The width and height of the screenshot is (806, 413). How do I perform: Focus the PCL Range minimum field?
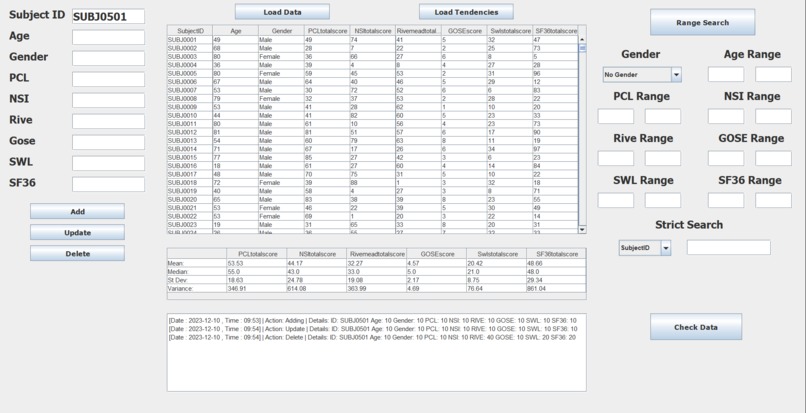point(616,116)
